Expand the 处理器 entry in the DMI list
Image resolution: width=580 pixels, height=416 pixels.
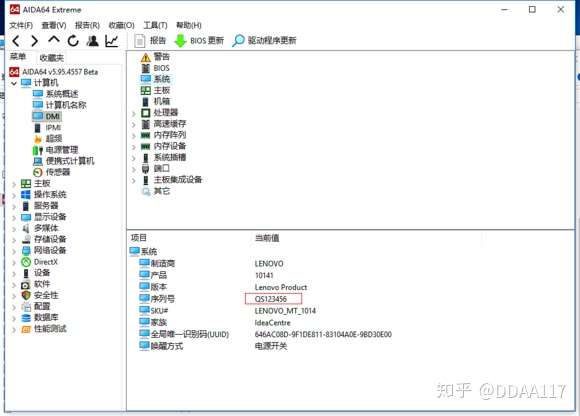[134, 113]
